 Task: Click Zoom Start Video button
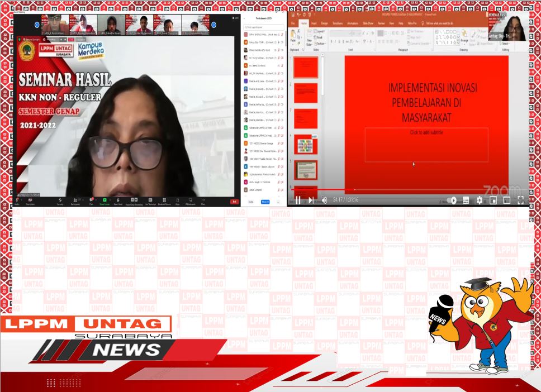30,202
